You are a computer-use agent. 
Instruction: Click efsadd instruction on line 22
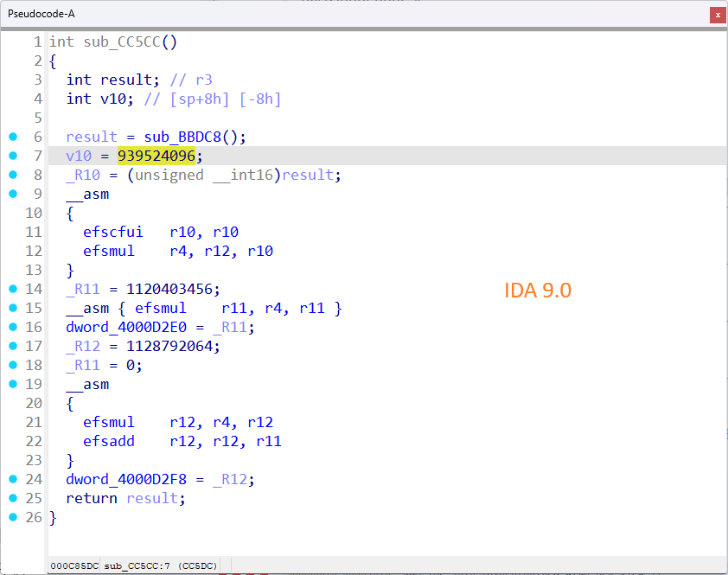(109, 441)
